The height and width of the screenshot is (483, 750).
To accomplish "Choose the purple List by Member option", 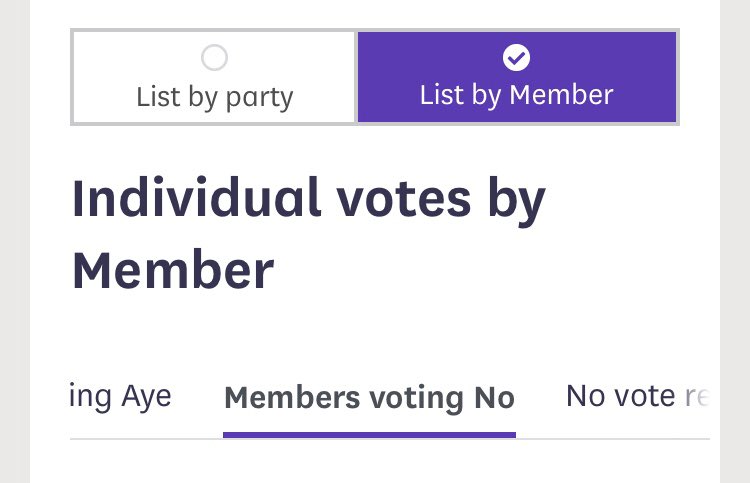I will 517,77.
